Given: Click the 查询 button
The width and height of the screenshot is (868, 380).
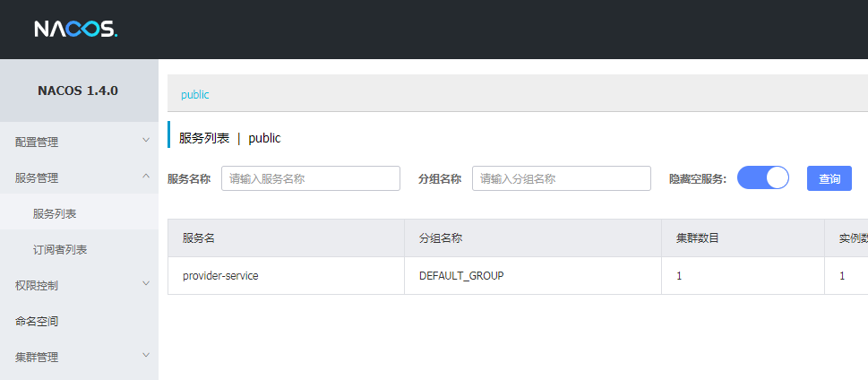Looking at the screenshot, I should [829, 178].
